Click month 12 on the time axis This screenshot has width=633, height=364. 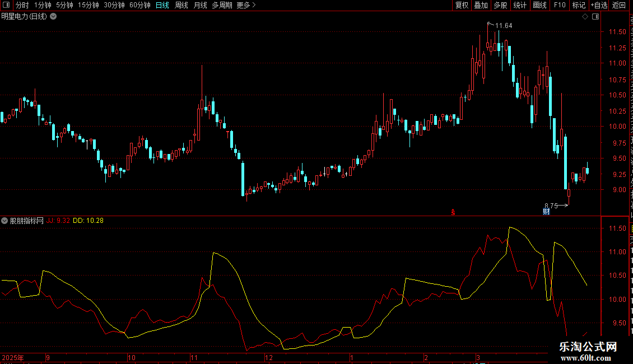(x=269, y=357)
